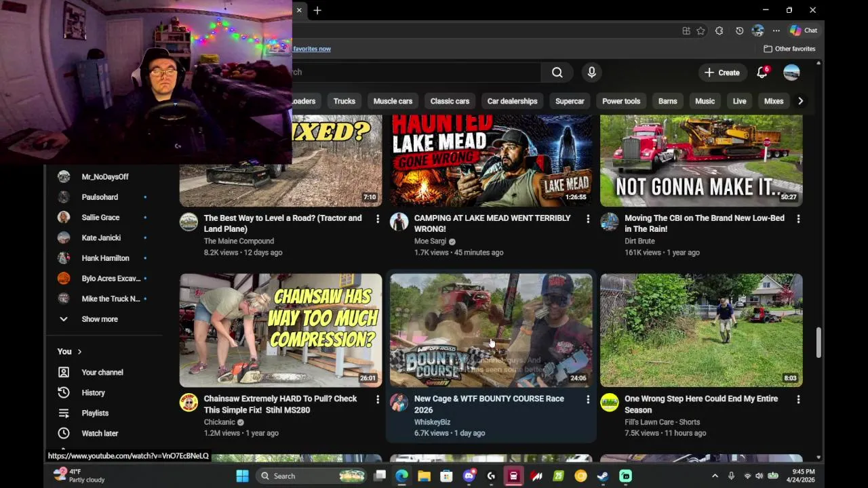Play Haunted Lake Mead thumbnail
The image size is (868, 488).
click(491, 161)
